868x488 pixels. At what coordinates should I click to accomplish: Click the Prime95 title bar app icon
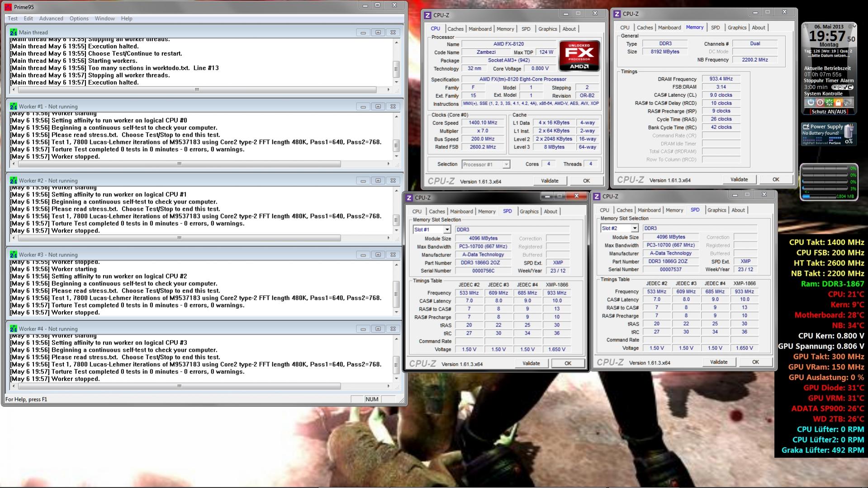tap(8, 7)
